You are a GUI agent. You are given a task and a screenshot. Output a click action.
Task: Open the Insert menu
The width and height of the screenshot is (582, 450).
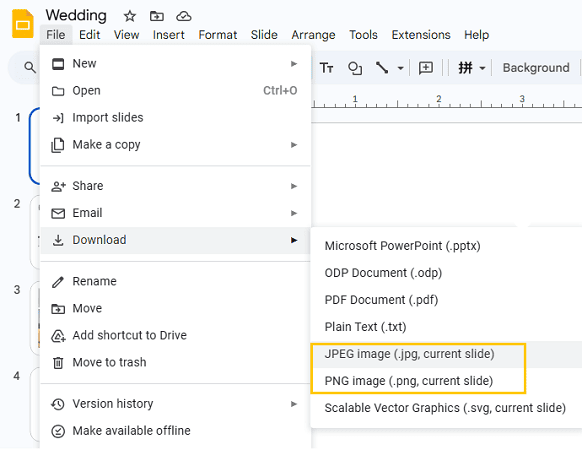[x=169, y=35]
